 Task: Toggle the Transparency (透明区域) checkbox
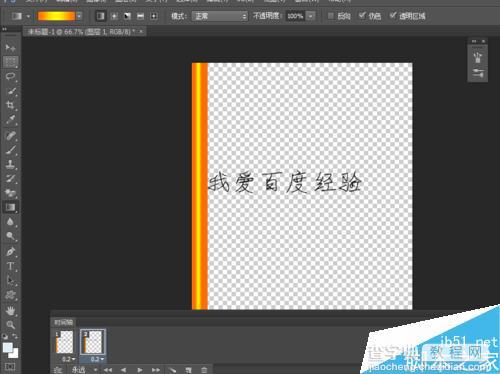click(393, 15)
